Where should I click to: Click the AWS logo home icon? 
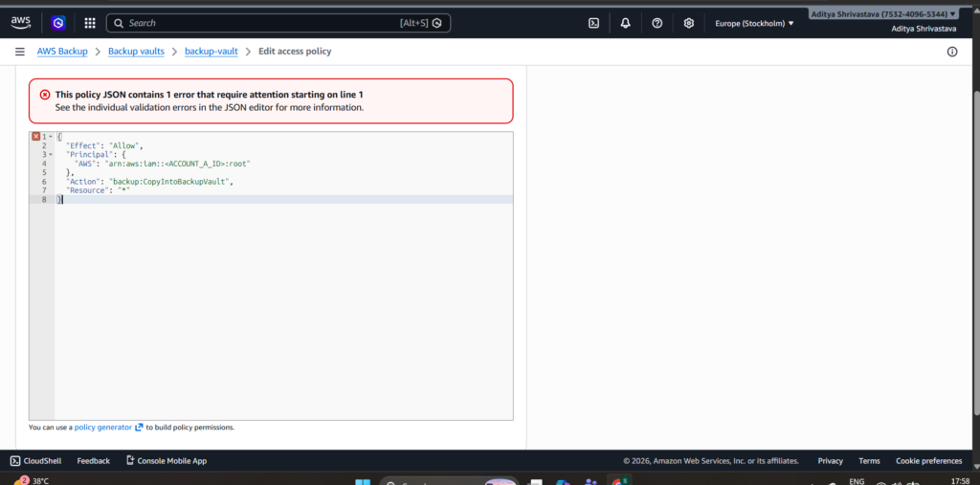(x=21, y=22)
